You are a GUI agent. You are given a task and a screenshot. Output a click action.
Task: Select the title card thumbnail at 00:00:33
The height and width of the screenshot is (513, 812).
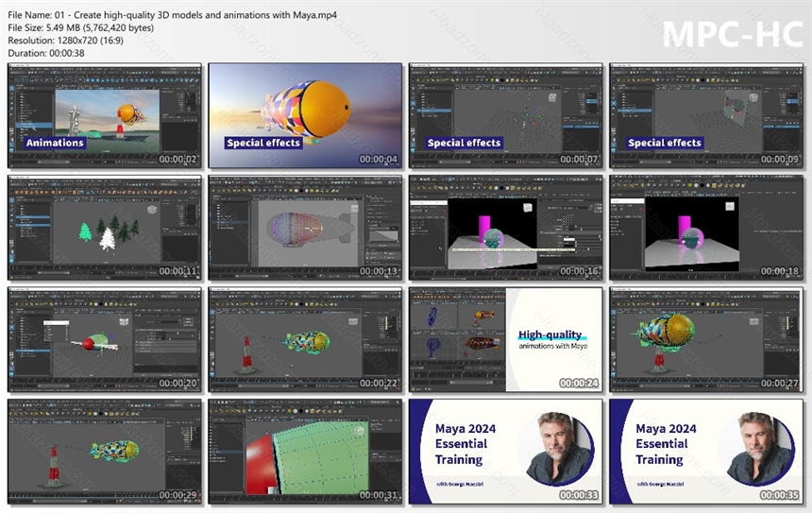point(506,452)
